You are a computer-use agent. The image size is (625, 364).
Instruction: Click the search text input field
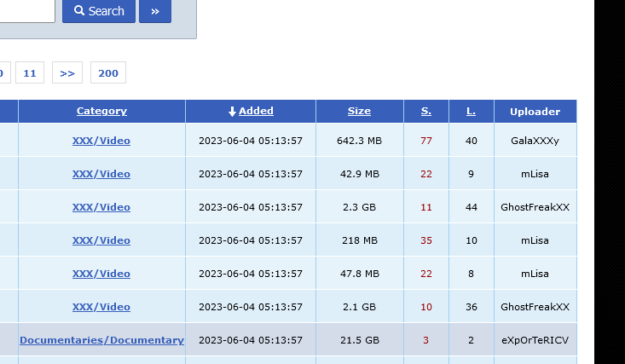pos(27,11)
